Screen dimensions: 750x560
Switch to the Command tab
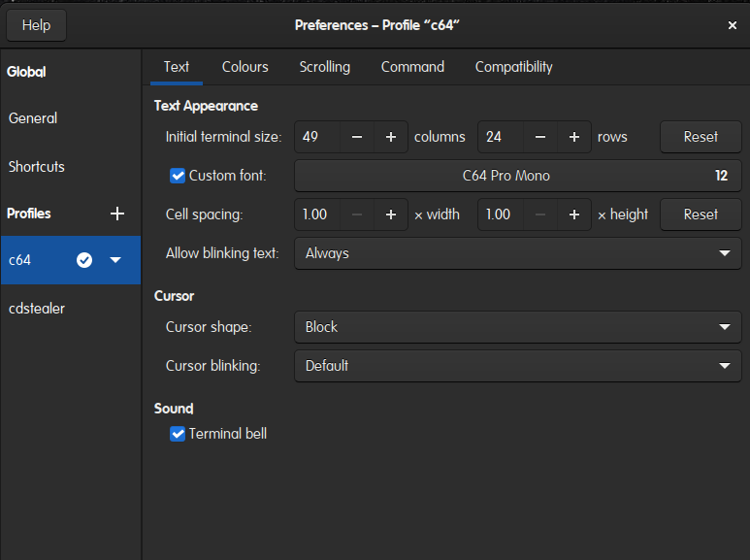(412, 67)
